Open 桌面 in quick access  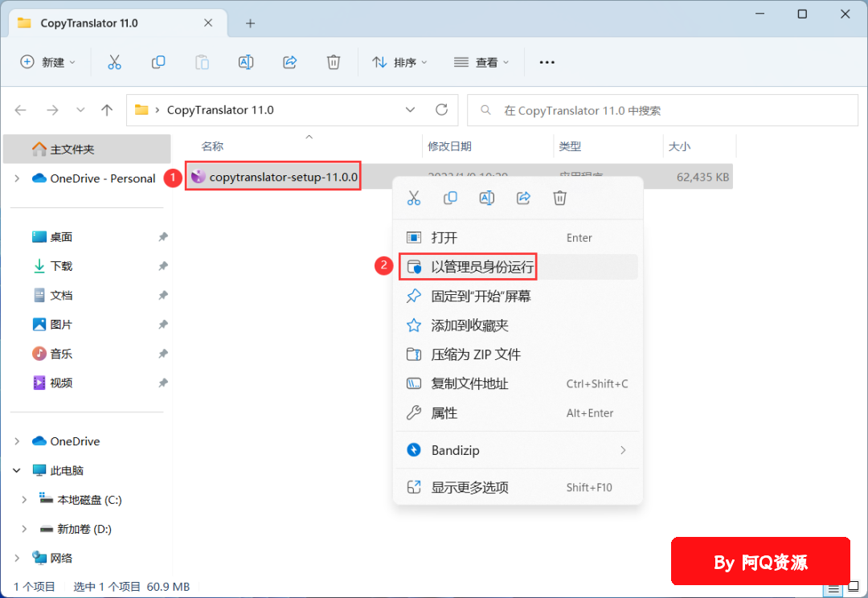pyautogui.click(x=61, y=237)
